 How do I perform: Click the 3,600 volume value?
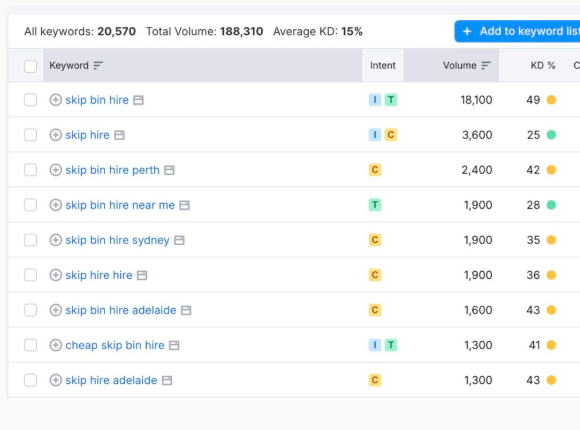(x=477, y=135)
